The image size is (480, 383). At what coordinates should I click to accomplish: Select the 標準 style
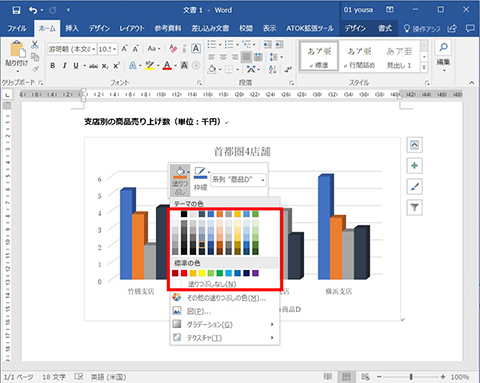(x=319, y=56)
